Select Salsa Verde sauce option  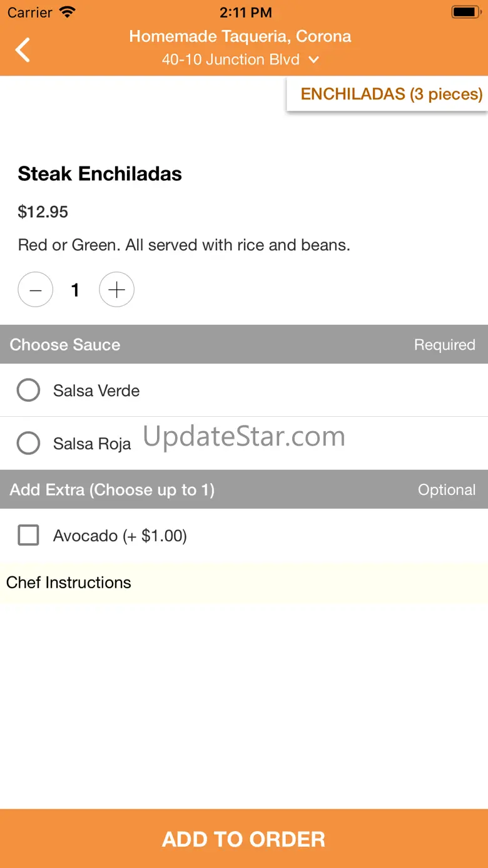(x=29, y=391)
